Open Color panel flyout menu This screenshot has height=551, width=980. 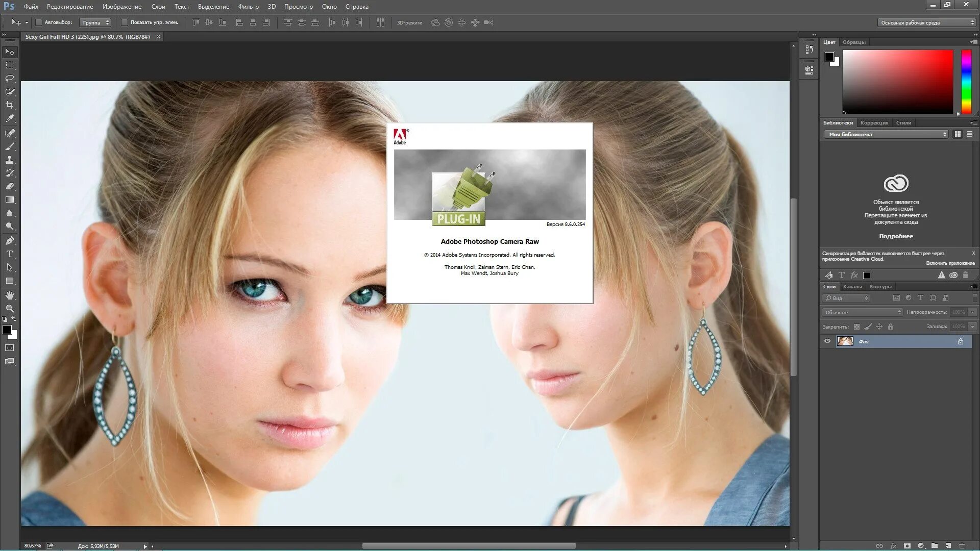tap(973, 42)
